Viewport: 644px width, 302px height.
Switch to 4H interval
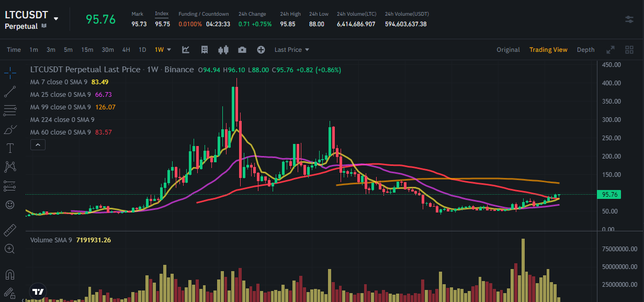coord(126,50)
